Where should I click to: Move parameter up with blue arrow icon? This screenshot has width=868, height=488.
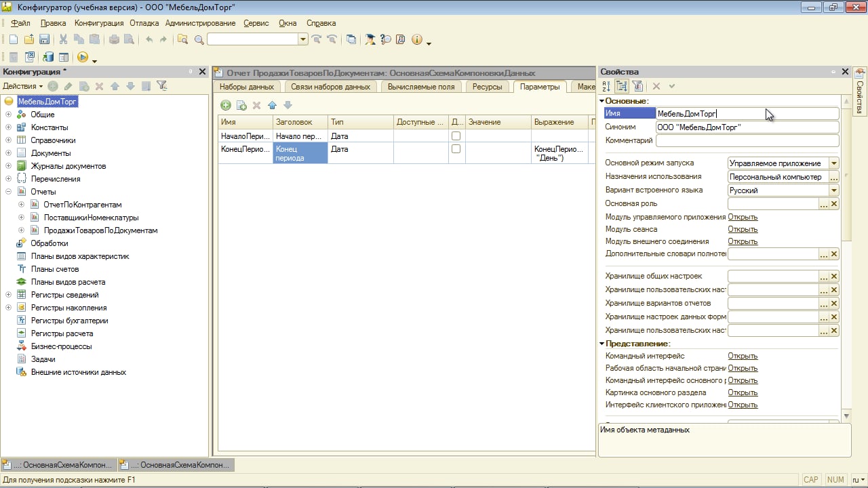[272, 105]
